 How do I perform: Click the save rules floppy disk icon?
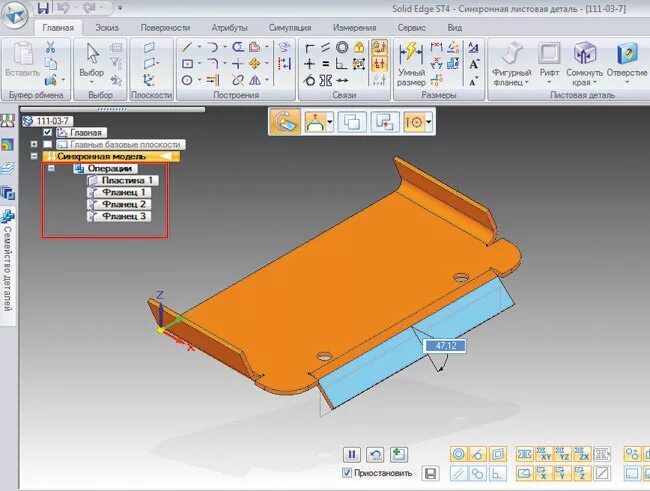point(430,473)
